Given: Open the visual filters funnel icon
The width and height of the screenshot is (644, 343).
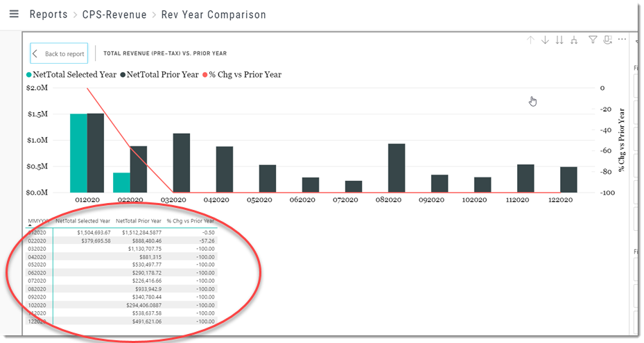Looking at the screenshot, I should tap(593, 39).
